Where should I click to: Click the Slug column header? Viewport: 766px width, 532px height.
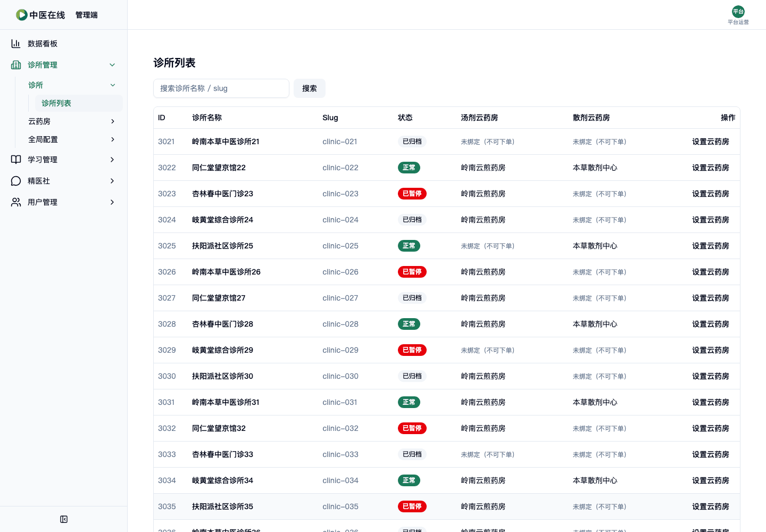(x=330, y=118)
